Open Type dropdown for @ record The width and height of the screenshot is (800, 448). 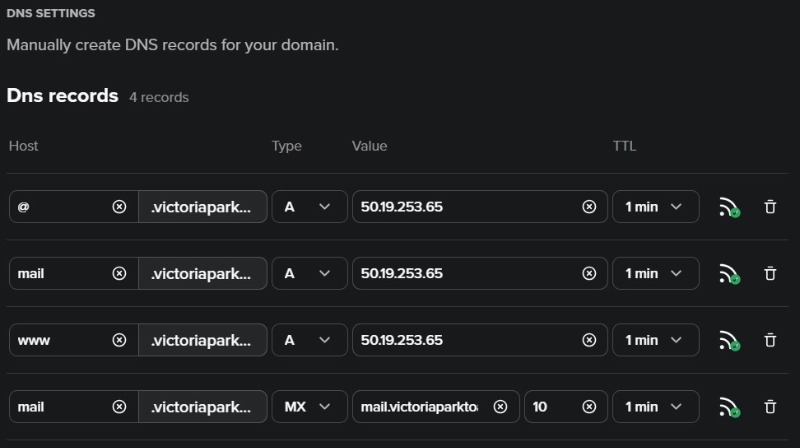point(309,207)
